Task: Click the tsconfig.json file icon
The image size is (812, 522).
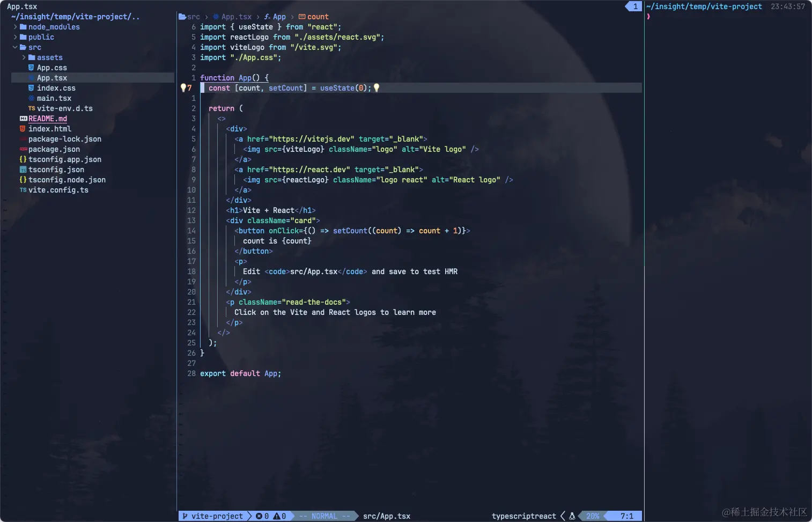Action: point(23,170)
